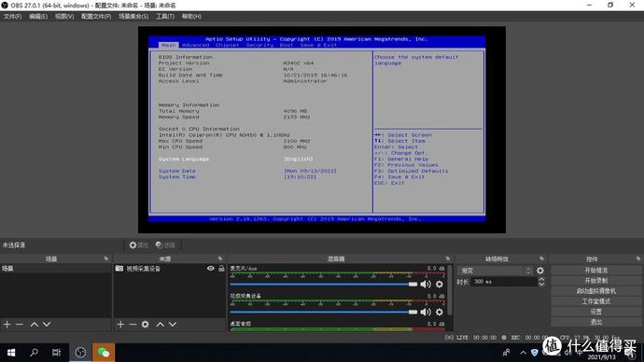The height and width of the screenshot is (362, 644).
Task: Add a new source with the plus icon
Action: [120, 325]
